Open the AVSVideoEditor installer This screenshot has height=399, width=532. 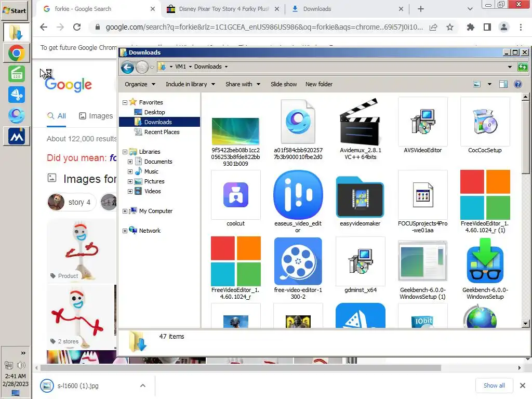pyautogui.click(x=422, y=126)
